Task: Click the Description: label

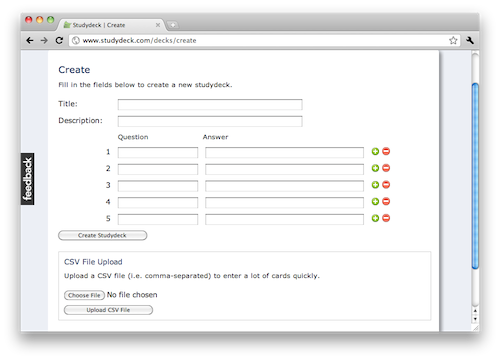Action: tap(80, 120)
